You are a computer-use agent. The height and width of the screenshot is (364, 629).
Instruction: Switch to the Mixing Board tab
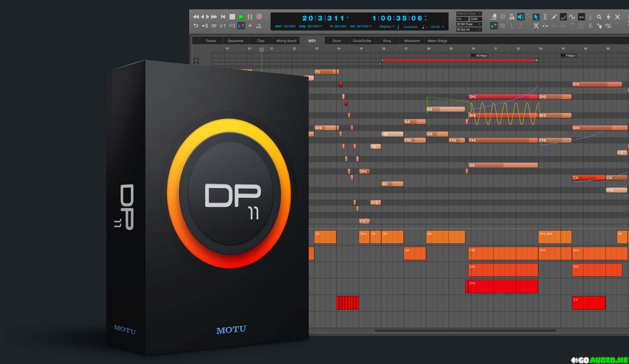coord(286,41)
